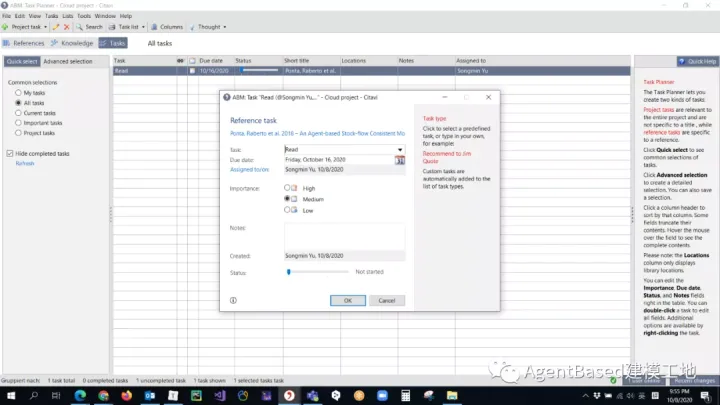Expand the Thought dropdown arrow
Screen dimensions: 720x405
(x=225, y=27)
